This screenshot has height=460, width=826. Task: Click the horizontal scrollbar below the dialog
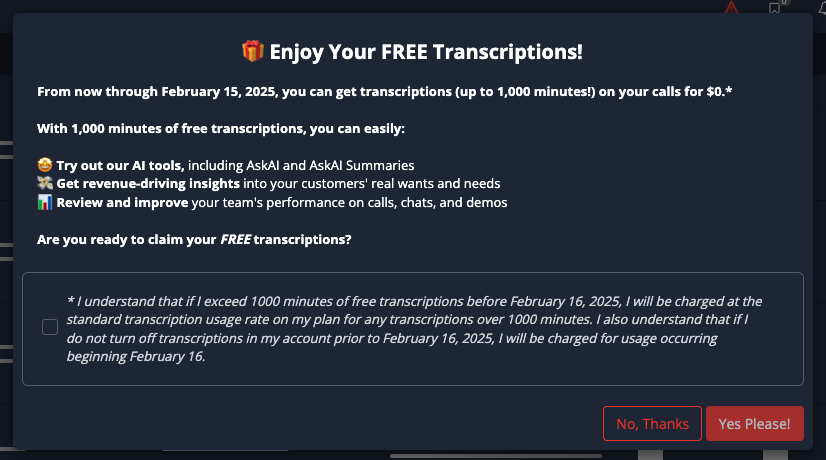(500, 456)
